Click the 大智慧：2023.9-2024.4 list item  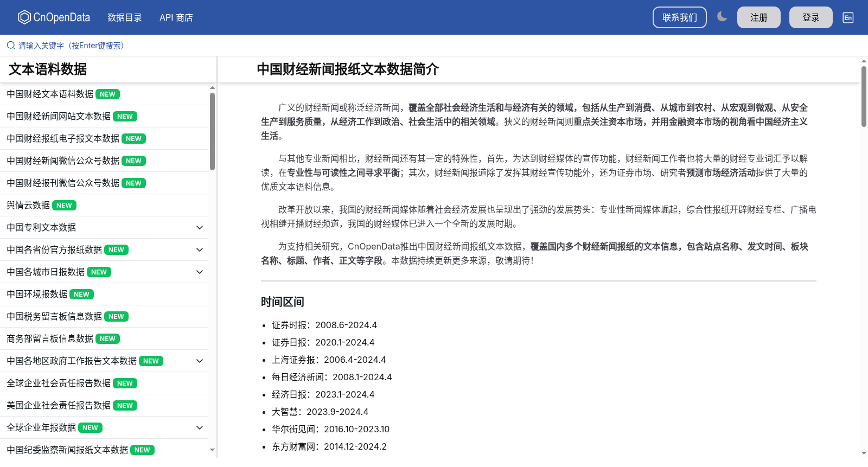[x=320, y=412]
